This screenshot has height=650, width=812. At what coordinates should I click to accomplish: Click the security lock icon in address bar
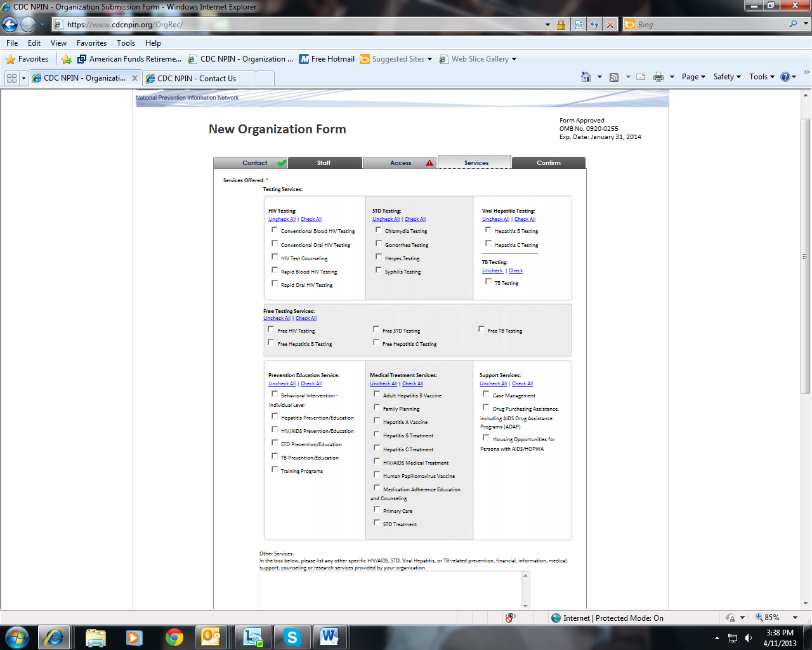click(561, 25)
